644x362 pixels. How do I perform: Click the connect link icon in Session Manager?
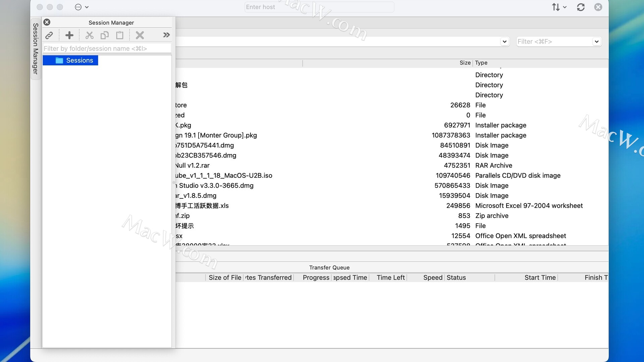tap(49, 35)
